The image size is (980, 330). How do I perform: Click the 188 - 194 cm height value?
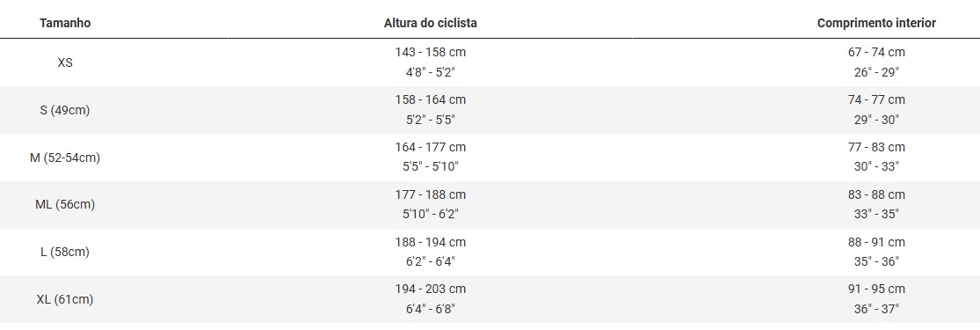pyautogui.click(x=430, y=242)
